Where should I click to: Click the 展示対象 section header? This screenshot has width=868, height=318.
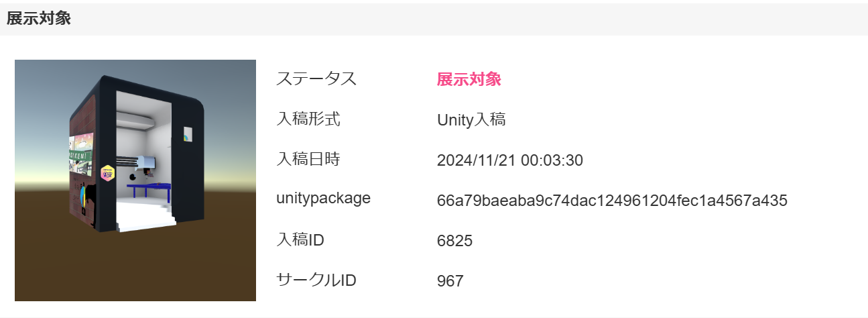(x=39, y=19)
